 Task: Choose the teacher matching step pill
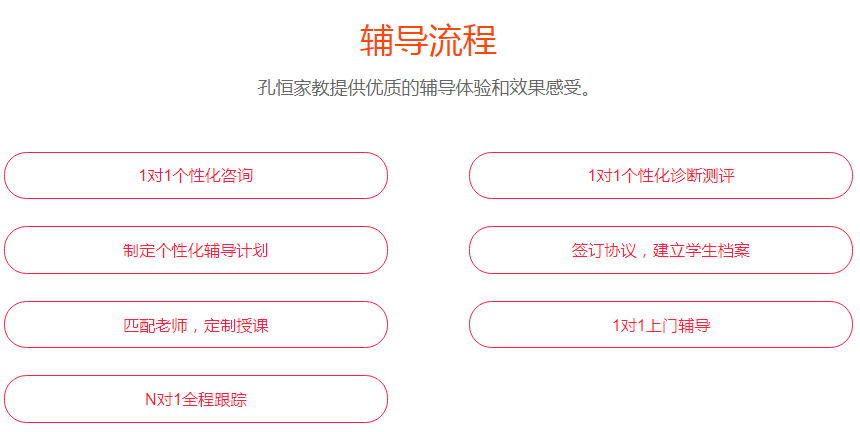click(x=196, y=325)
